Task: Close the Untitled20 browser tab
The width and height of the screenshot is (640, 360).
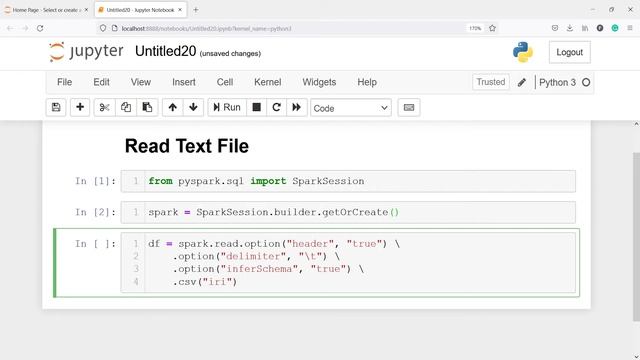Action: pyautogui.click(x=180, y=10)
